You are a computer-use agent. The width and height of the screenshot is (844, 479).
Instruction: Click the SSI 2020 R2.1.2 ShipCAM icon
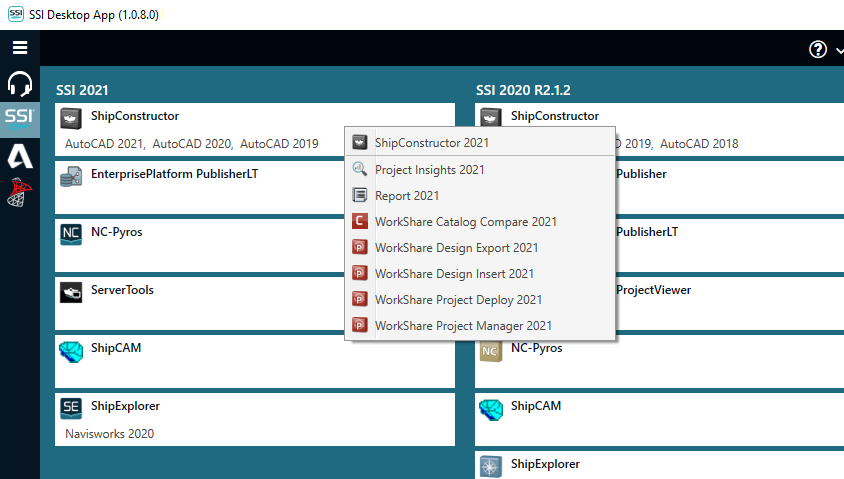pos(491,410)
